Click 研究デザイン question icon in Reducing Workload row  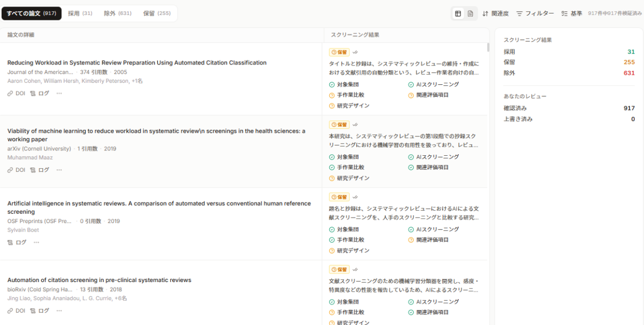tap(332, 106)
